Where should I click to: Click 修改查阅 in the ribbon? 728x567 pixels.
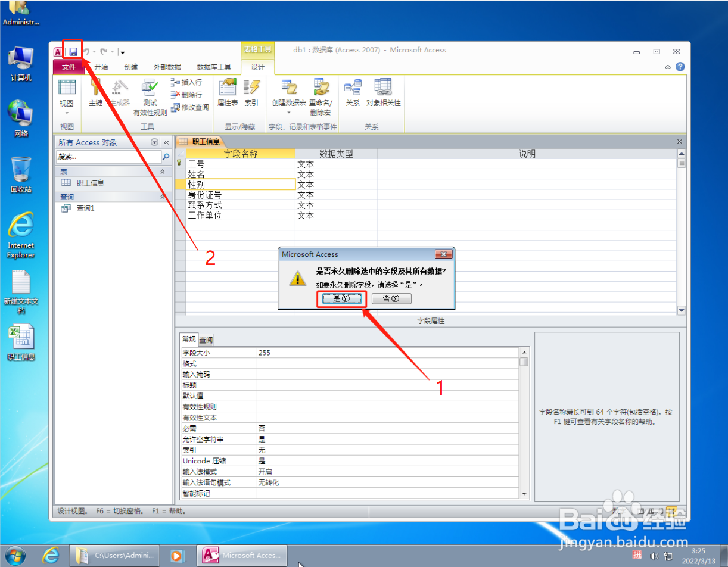coord(190,107)
